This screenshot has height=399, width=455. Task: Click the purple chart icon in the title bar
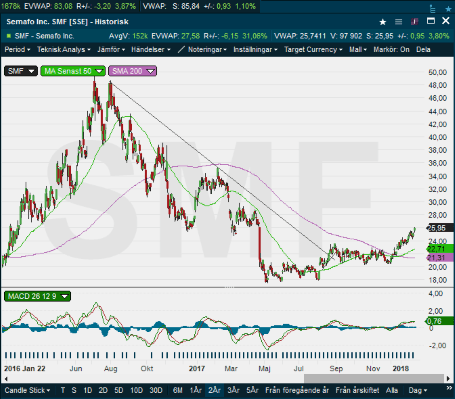(414, 22)
